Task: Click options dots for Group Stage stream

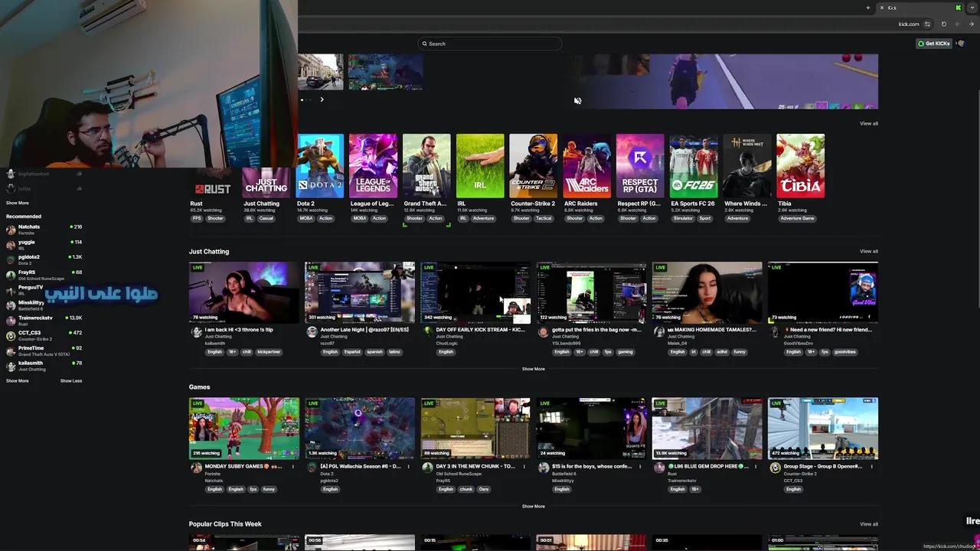Action: 871,466
